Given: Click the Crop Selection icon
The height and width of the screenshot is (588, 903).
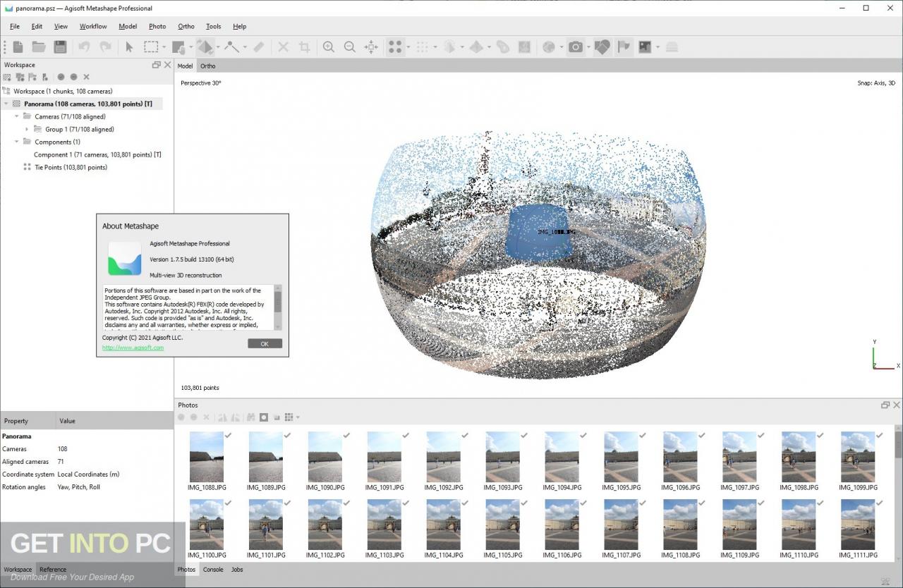Looking at the screenshot, I should [x=304, y=47].
